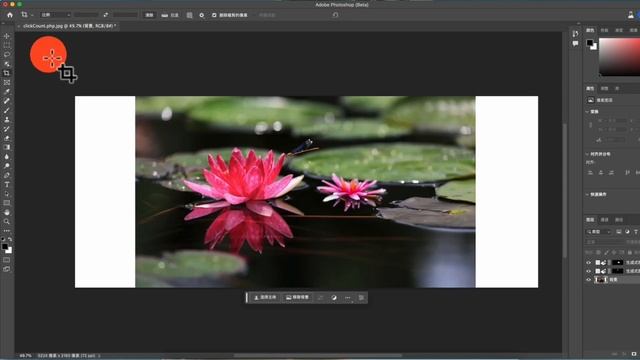Toggle transform link width and height
The width and height of the screenshot is (640, 360).
(x=590, y=125)
